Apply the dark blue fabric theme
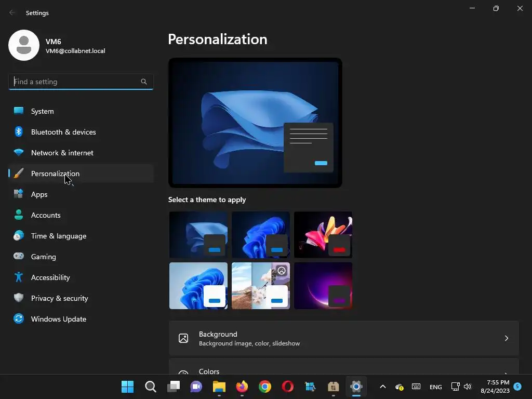The height and width of the screenshot is (399, 532). pos(198,235)
